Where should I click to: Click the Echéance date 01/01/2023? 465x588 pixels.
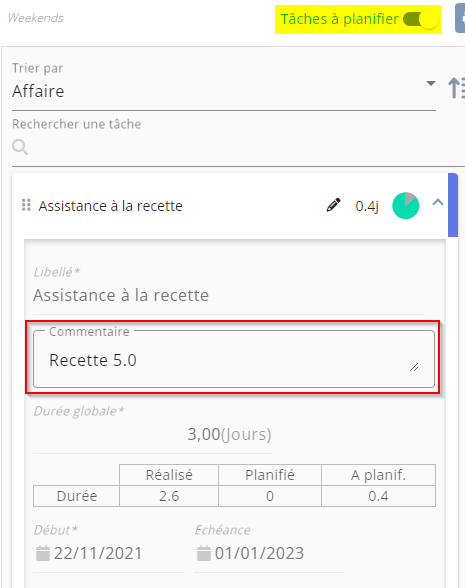259,553
